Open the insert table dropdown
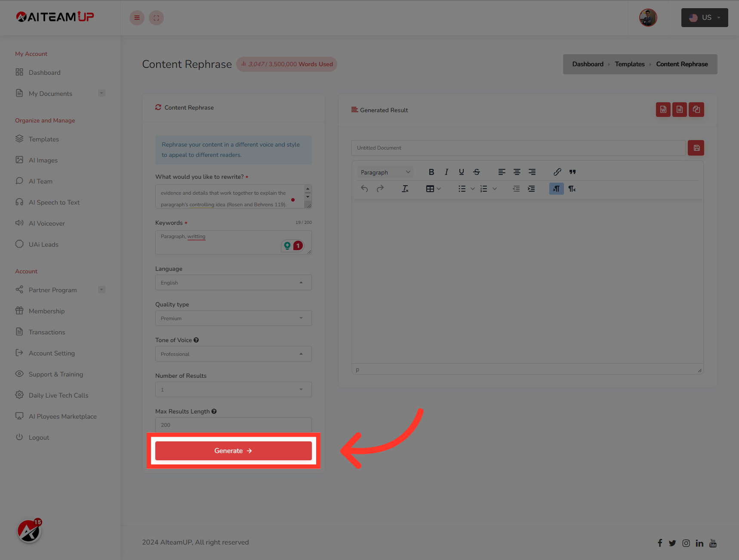 [x=433, y=189]
